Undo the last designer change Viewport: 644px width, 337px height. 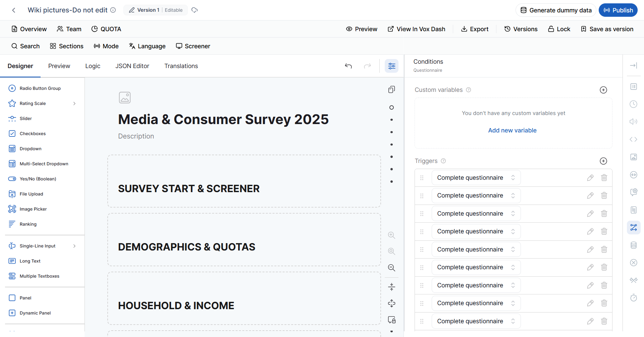tap(348, 66)
